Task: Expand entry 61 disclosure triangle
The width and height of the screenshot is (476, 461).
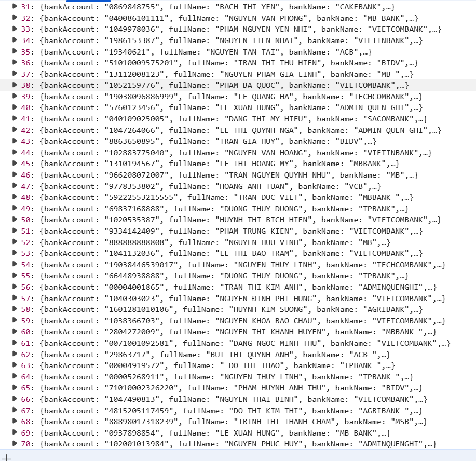Action: tap(14, 343)
